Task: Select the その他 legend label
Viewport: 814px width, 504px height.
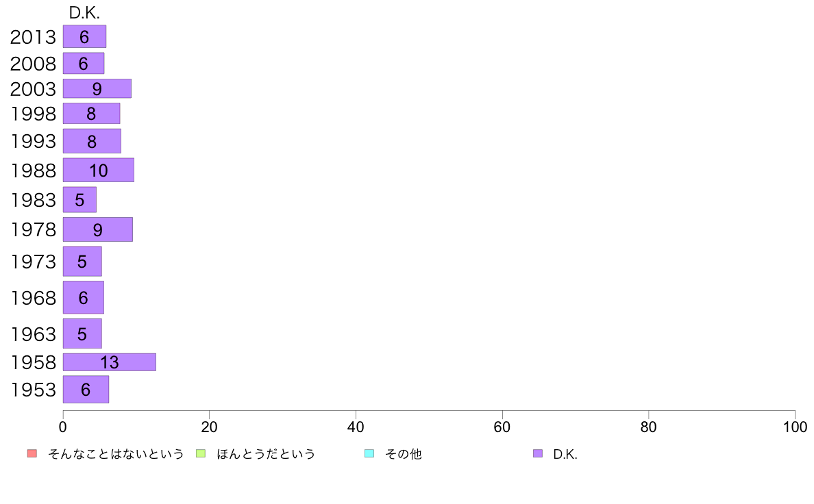Action: click(404, 454)
